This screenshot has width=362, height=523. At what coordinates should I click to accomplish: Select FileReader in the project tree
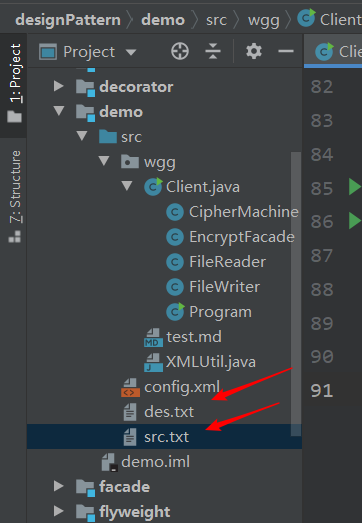click(x=227, y=262)
